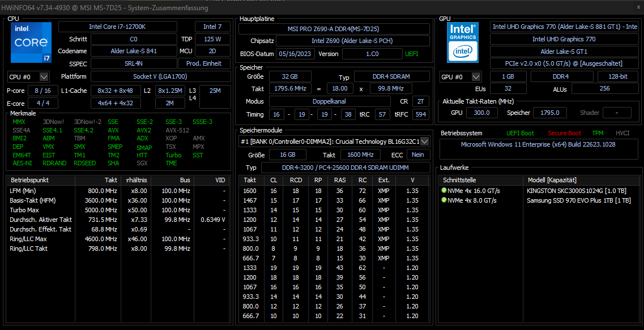The width and height of the screenshot is (644, 330).
Task: Click the MCU 2D value
Action: pyautogui.click(x=212, y=51)
